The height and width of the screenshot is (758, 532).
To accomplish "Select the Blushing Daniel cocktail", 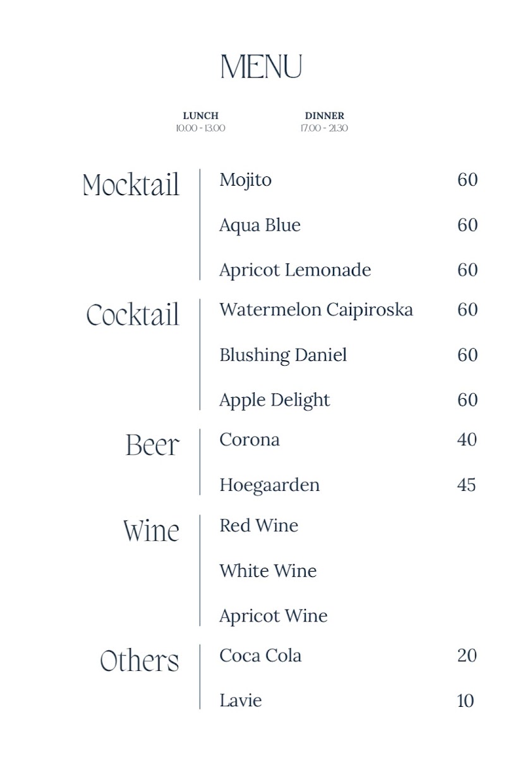I will pyautogui.click(x=283, y=355).
